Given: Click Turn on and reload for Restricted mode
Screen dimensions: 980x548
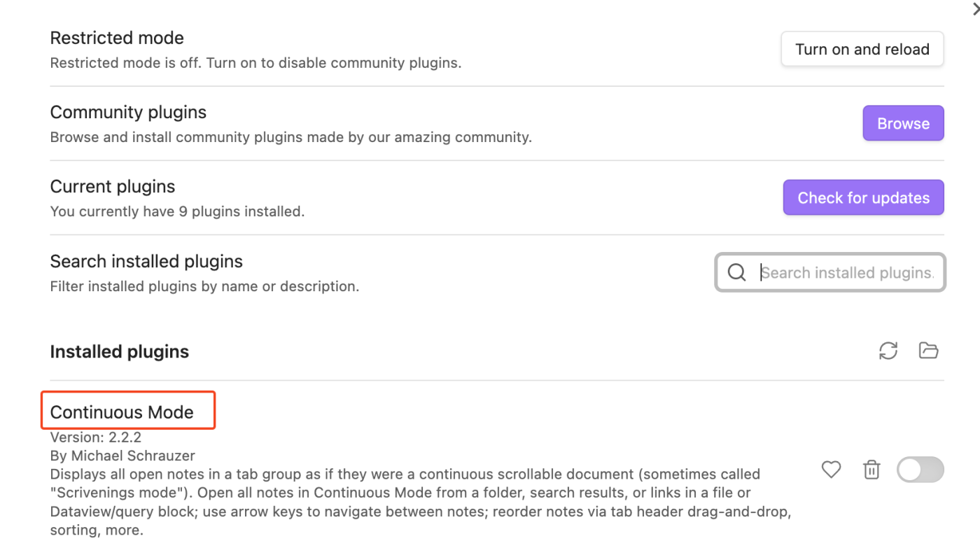Looking at the screenshot, I should (862, 49).
